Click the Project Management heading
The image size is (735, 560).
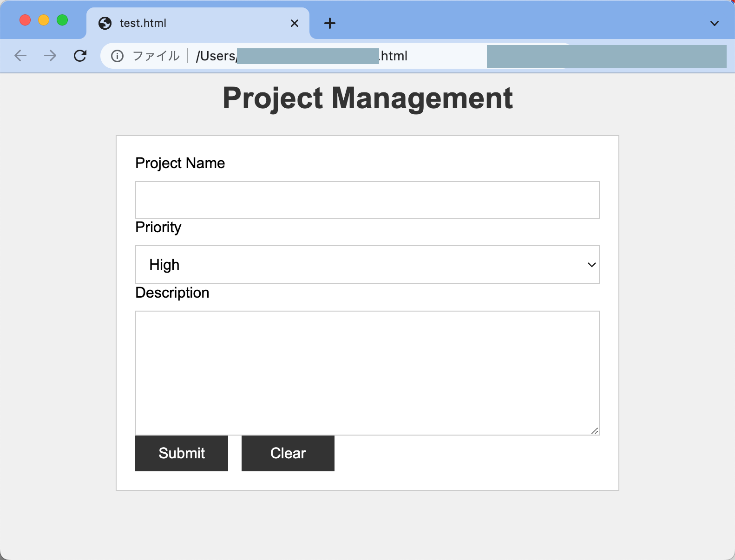tap(367, 98)
